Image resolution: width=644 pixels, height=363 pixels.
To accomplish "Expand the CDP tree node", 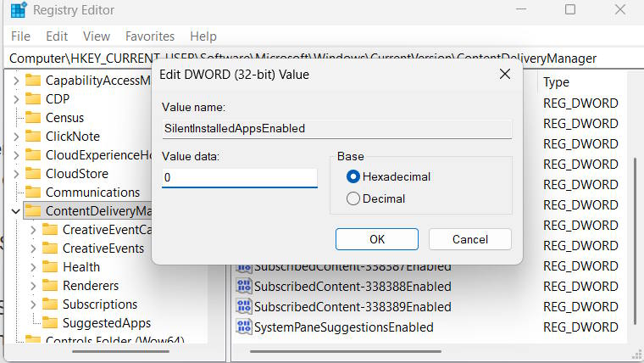I will [x=15, y=99].
